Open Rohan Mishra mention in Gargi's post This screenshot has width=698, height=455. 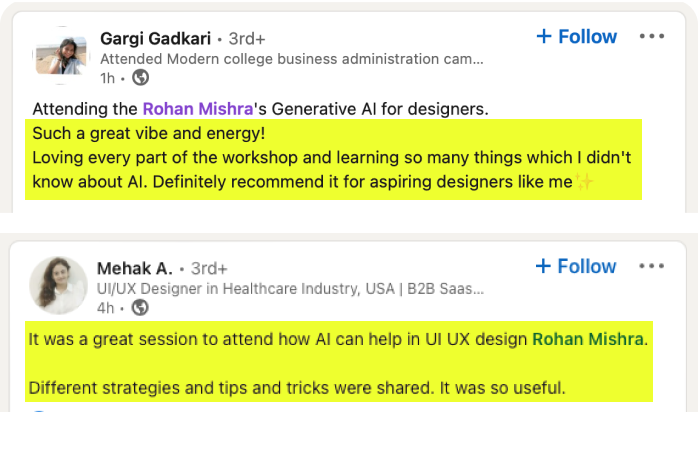pyautogui.click(x=195, y=107)
